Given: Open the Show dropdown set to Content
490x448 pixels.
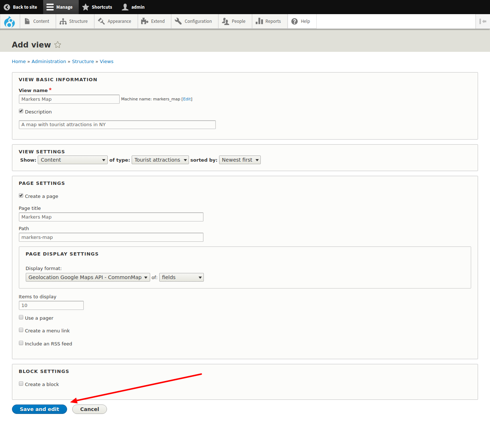Looking at the screenshot, I should tap(73, 160).
